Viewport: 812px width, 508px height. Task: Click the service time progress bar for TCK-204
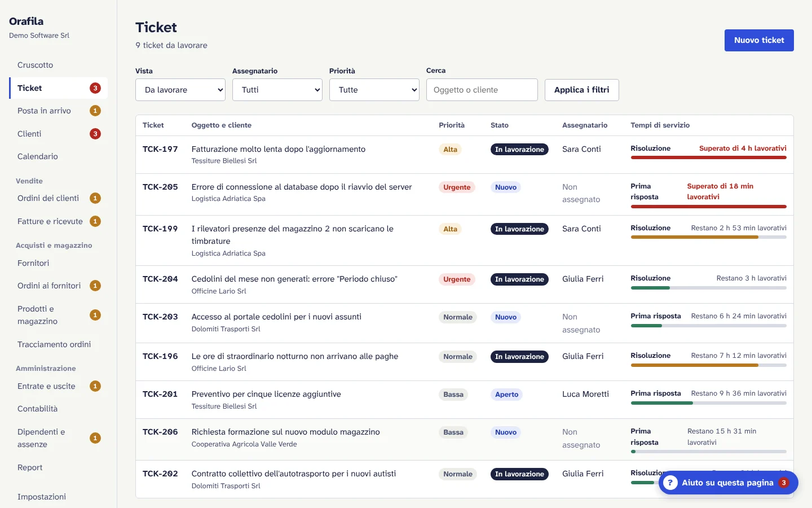pyautogui.click(x=708, y=288)
